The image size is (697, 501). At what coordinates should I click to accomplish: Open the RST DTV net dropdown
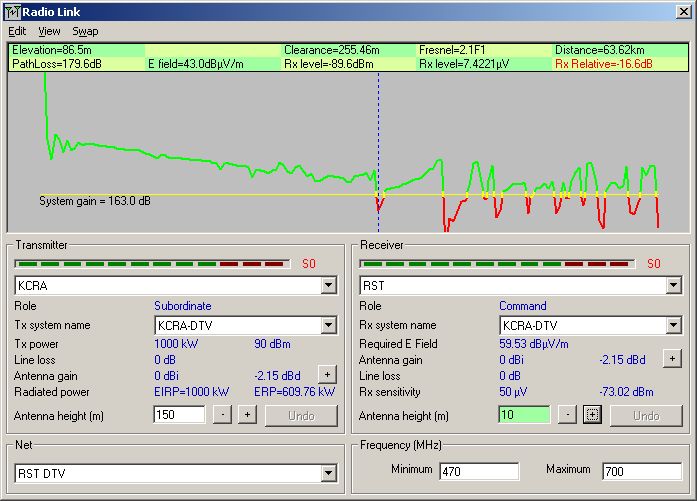329,472
